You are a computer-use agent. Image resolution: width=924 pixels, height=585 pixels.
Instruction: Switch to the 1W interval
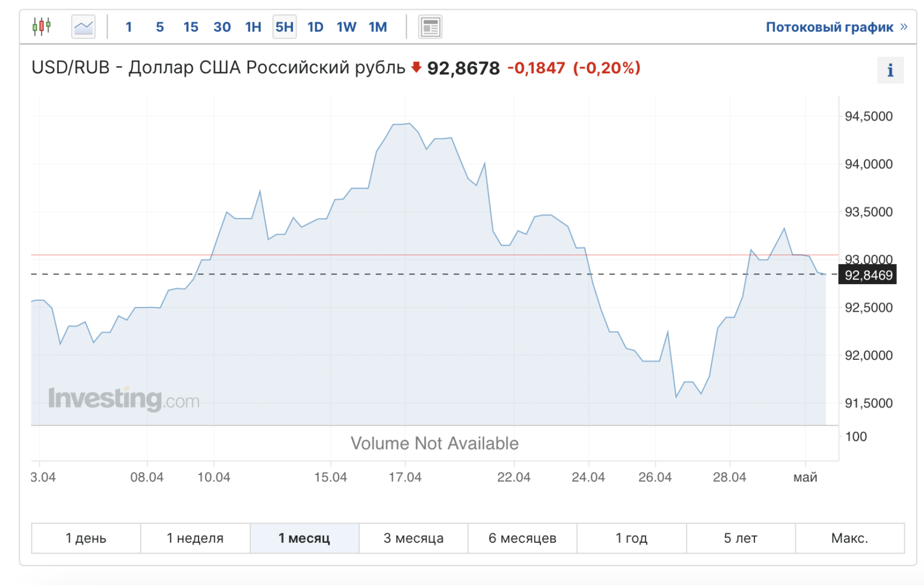click(x=346, y=27)
